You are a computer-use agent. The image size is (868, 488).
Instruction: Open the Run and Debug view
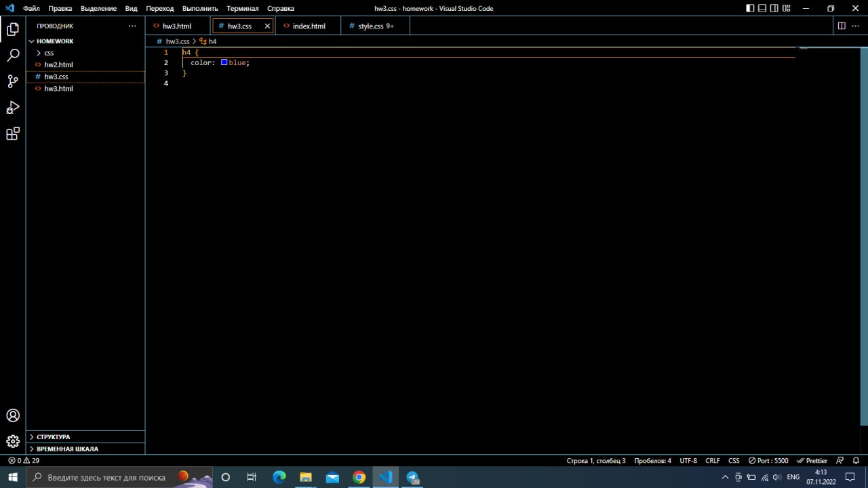pos(13,108)
